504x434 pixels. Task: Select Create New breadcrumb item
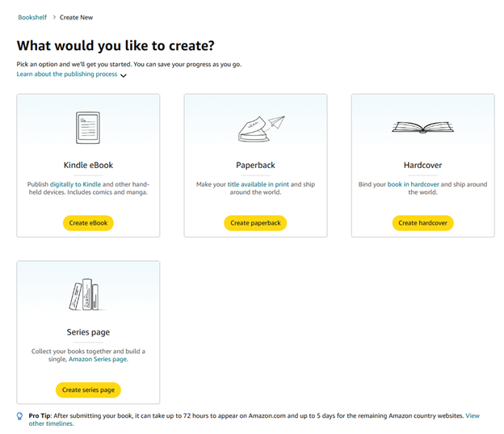(x=76, y=17)
